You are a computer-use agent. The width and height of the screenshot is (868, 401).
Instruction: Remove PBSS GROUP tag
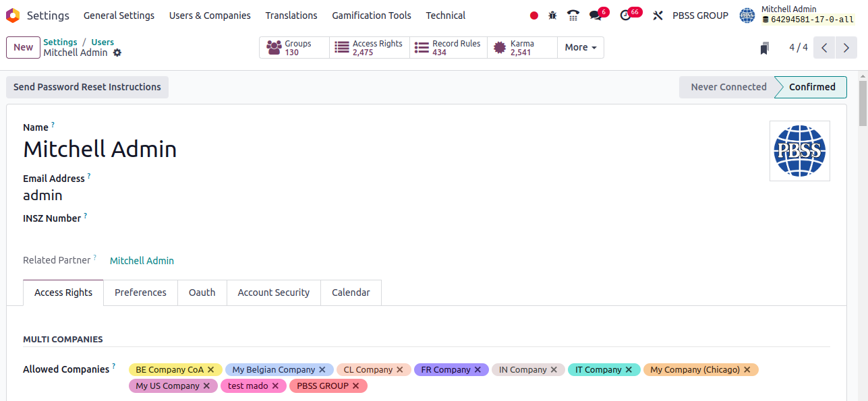coord(355,385)
